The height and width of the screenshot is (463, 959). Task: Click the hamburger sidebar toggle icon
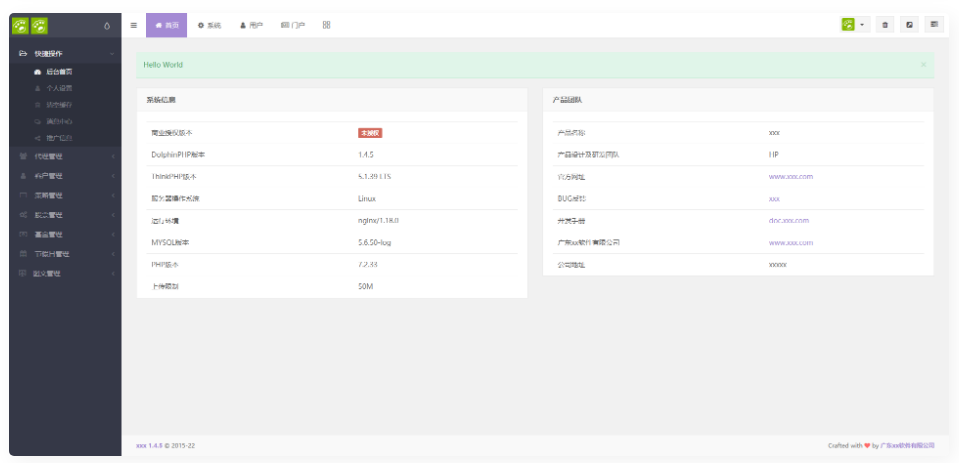[x=134, y=25]
